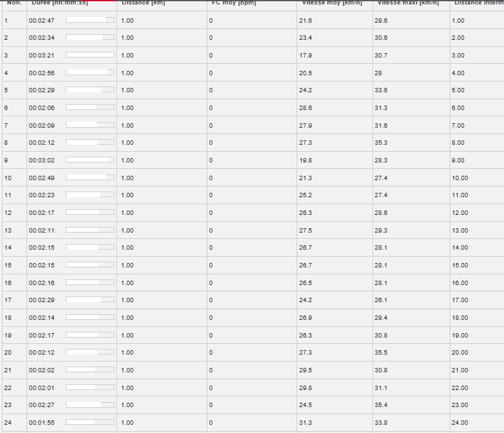Screen dimensions: 504x433
Task: Click the Vitesse maxi column header
Action: tap(409, 3)
